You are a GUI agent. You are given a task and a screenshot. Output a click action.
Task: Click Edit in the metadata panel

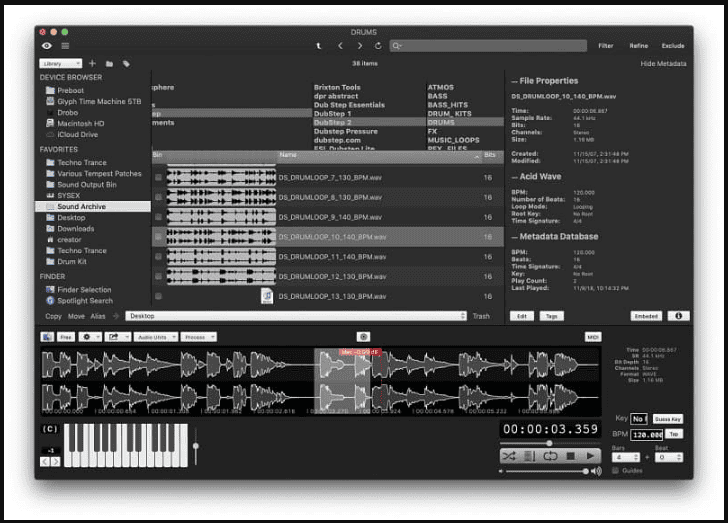(x=522, y=316)
